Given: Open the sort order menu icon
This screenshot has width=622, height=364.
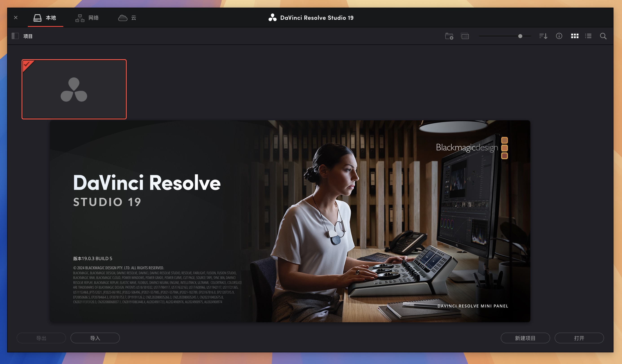Looking at the screenshot, I should tap(543, 36).
